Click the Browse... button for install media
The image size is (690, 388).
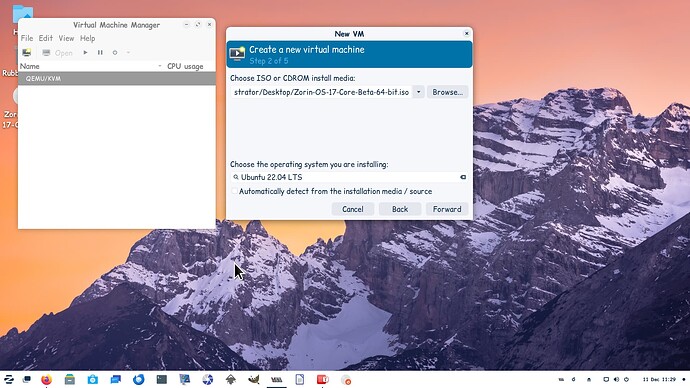point(448,92)
